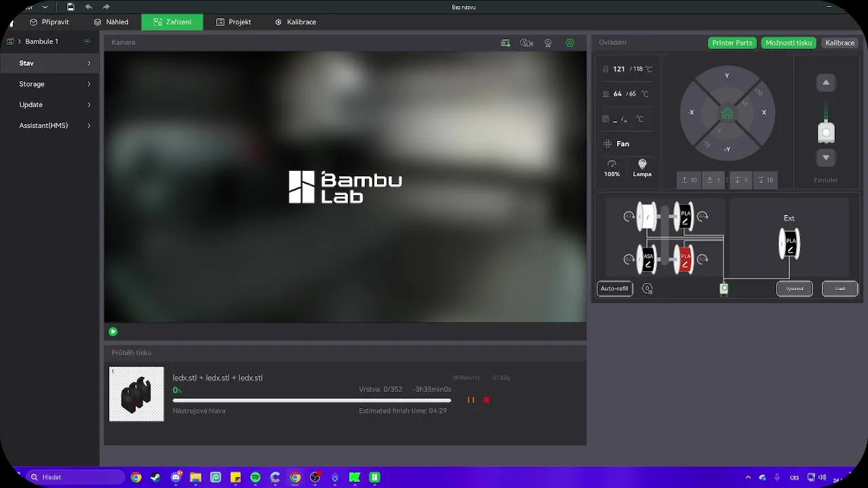Open Steam from the taskbar

click(x=156, y=477)
